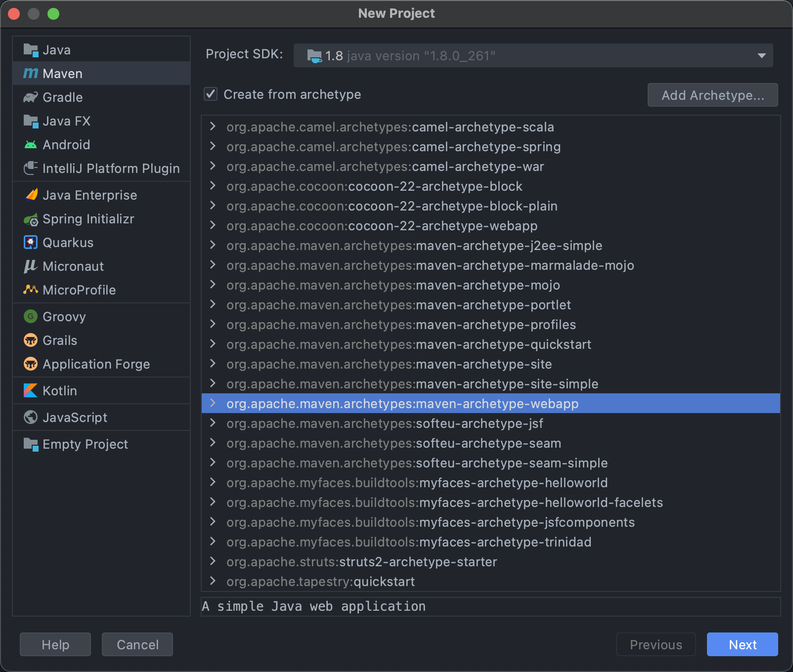Click the Java Enterprise icon
Screen dimensions: 793x672
coord(31,195)
